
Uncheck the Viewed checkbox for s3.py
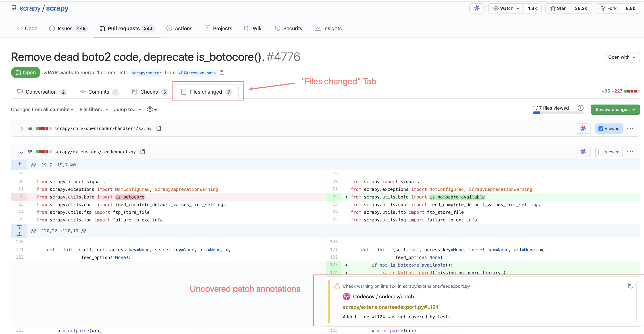click(x=601, y=128)
